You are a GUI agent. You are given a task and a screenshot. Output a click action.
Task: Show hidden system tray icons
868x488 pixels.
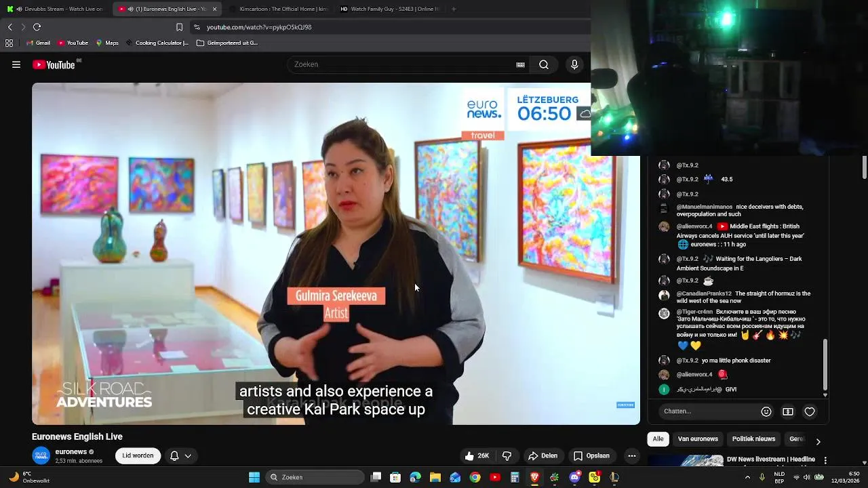(747, 477)
